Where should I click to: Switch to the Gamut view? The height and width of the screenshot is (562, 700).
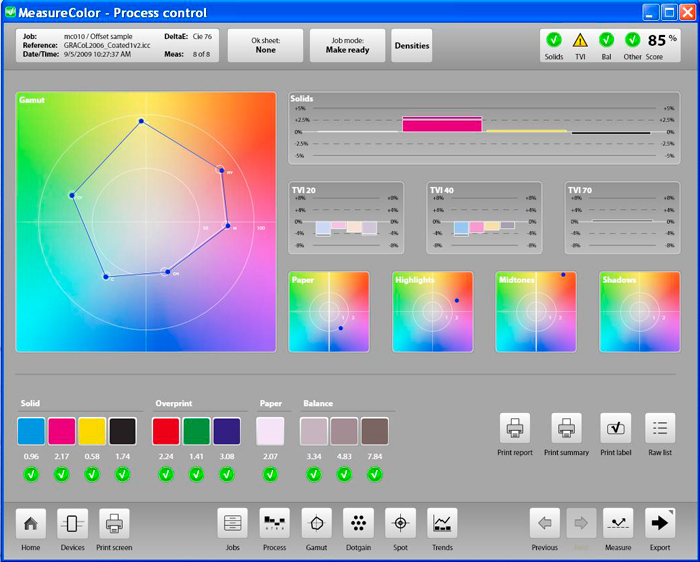pyautogui.click(x=316, y=524)
